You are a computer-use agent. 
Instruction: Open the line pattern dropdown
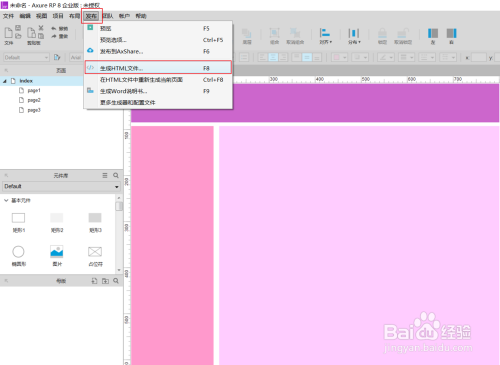coord(427,57)
